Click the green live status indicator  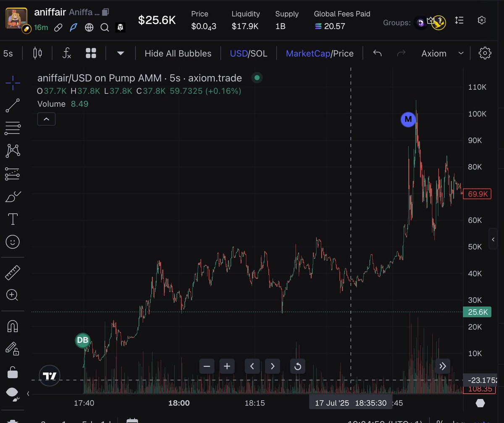[x=257, y=78]
